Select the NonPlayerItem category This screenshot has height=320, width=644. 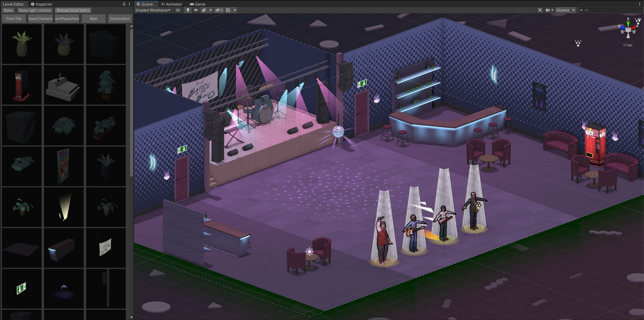coord(67,19)
